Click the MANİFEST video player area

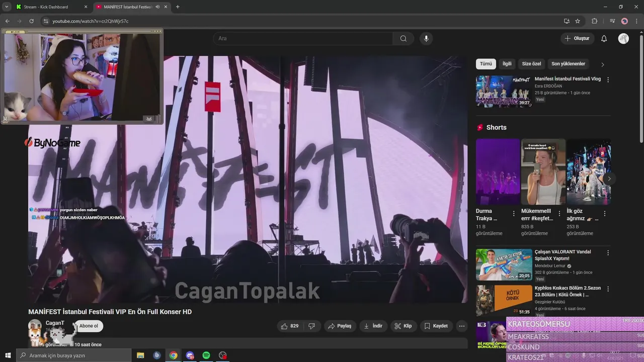[x=248, y=179]
